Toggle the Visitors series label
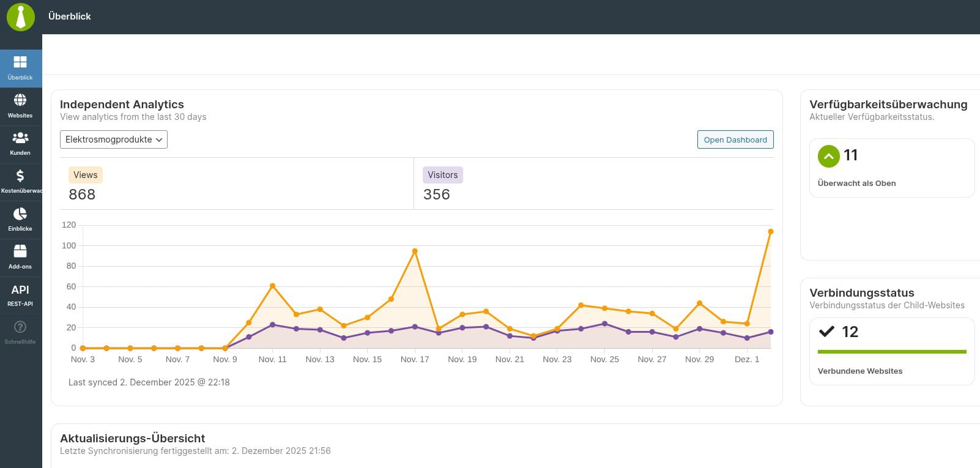980x468 pixels. 442,175
